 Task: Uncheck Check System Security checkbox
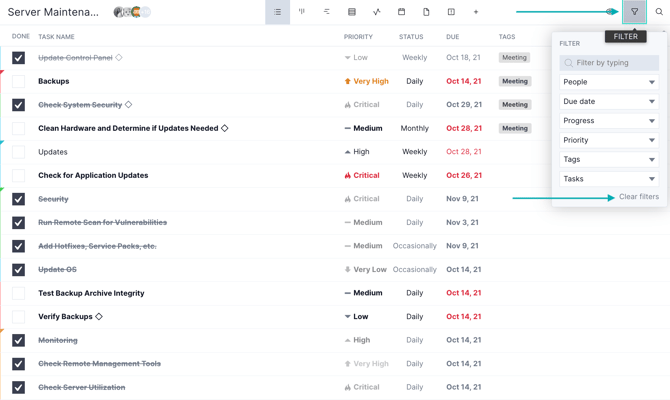[x=18, y=105]
